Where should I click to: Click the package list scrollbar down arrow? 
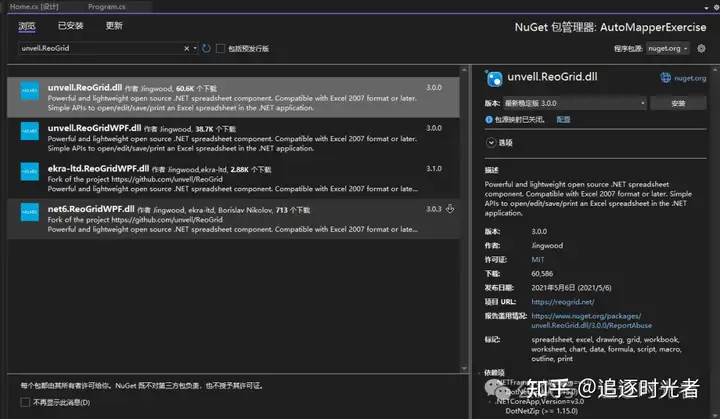(x=464, y=368)
